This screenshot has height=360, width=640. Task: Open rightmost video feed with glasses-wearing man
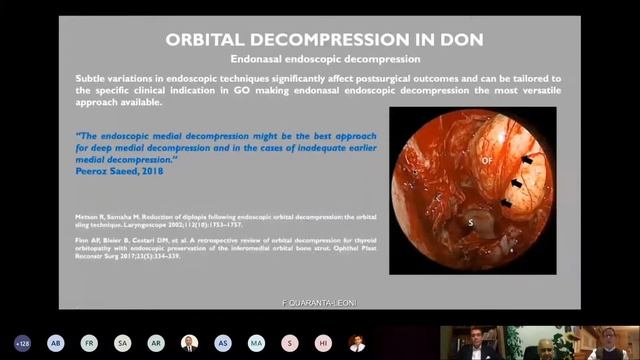(606, 343)
